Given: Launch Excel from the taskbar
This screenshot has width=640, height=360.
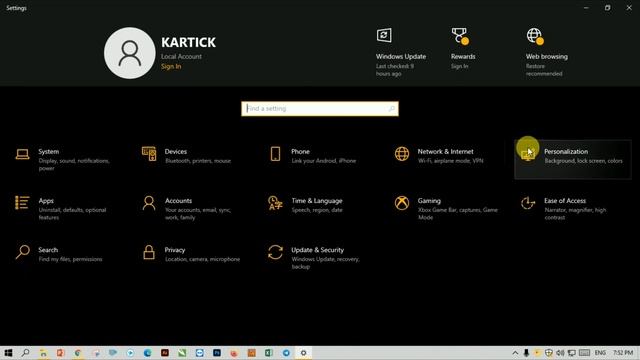Looking at the screenshot, I should pos(269,353).
